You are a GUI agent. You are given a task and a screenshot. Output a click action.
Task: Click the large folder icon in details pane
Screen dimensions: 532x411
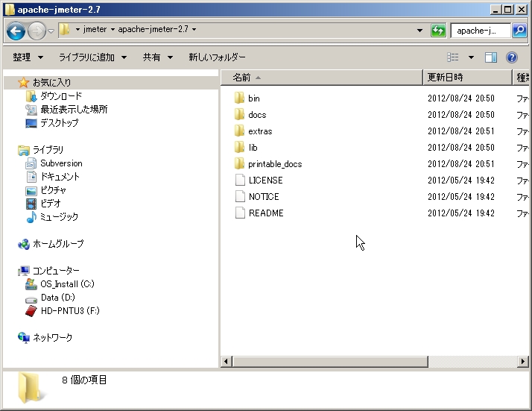point(30,388)
